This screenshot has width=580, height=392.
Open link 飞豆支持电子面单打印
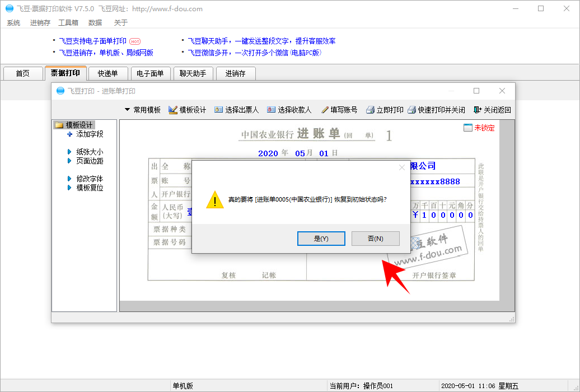point(93,41)
